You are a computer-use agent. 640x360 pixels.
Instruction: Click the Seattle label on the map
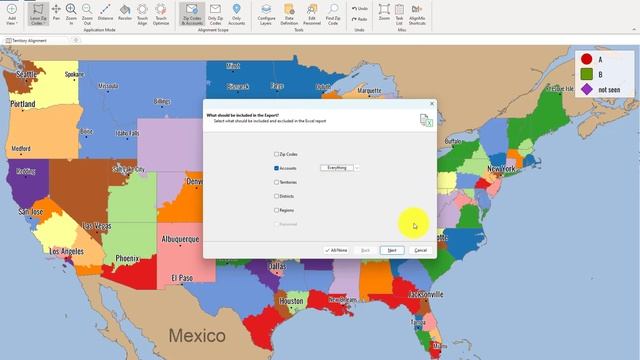coord(27,74)
